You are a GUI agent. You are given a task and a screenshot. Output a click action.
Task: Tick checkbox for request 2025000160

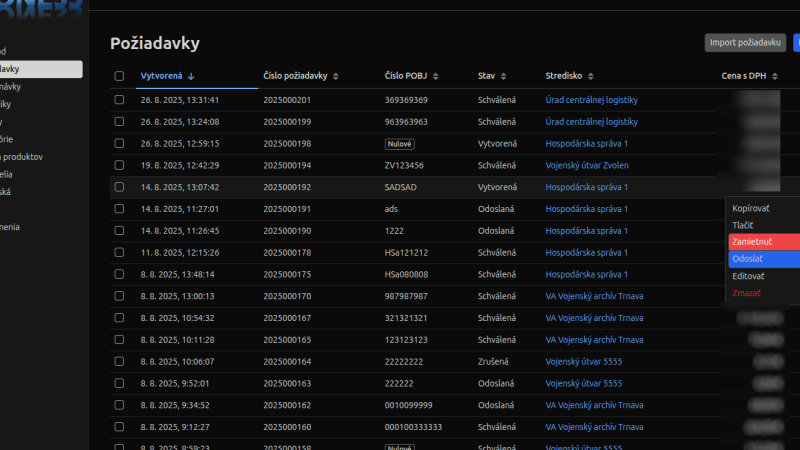click(119, 427)
